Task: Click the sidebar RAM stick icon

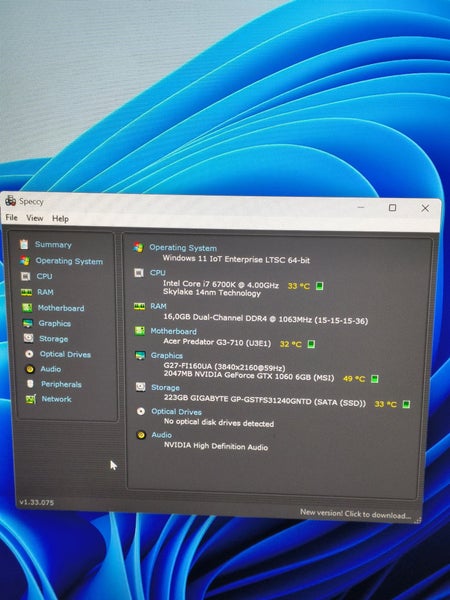Action: [26, 292]
